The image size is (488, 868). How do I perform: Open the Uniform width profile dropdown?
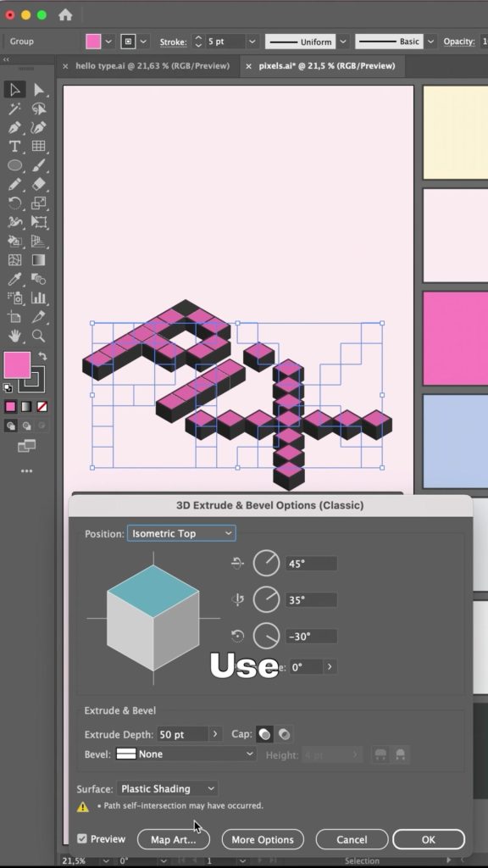(343, 42)
